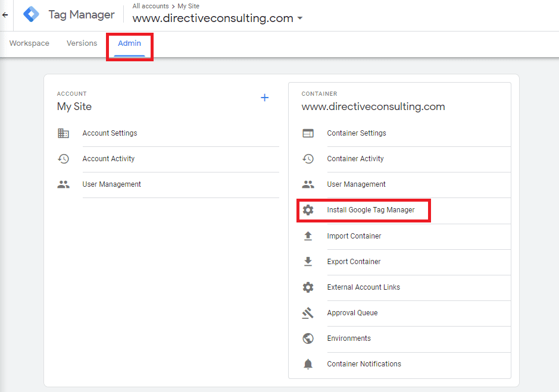Click the Export Container download icon
The height and width of the screenshot is (392, 559).
tap(308, 262)
